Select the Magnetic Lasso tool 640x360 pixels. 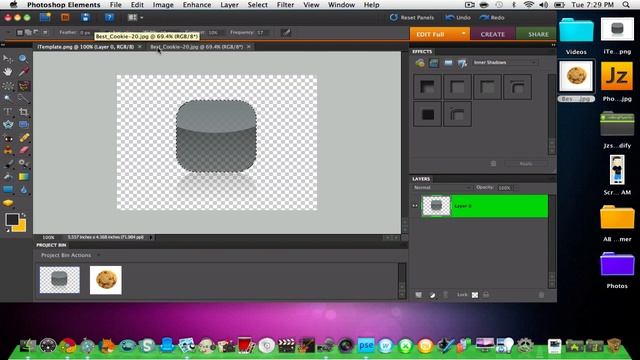pyautogui.click(x=24, y=86)
